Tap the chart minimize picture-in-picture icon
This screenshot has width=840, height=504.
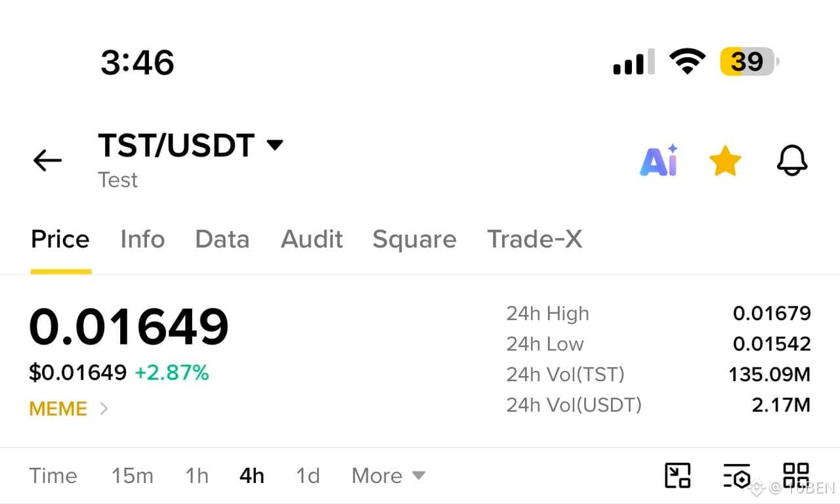[677, 475]
